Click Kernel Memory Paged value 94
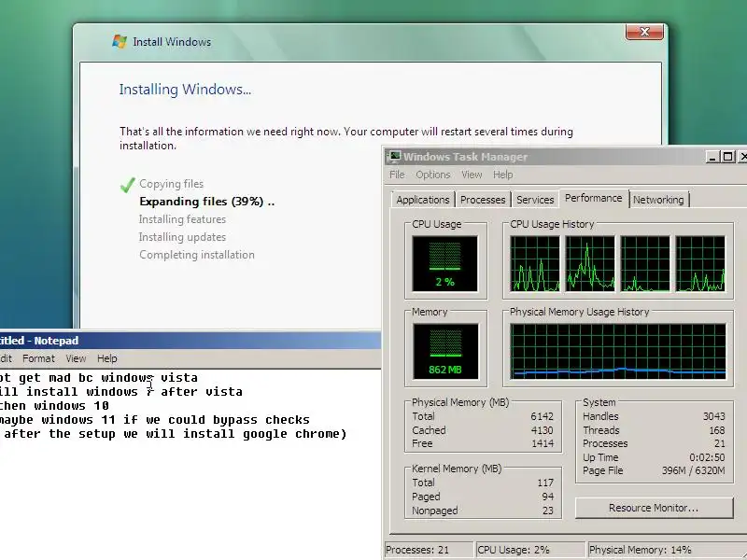Screen dimensions: 747x560 (x=548, y=497)
